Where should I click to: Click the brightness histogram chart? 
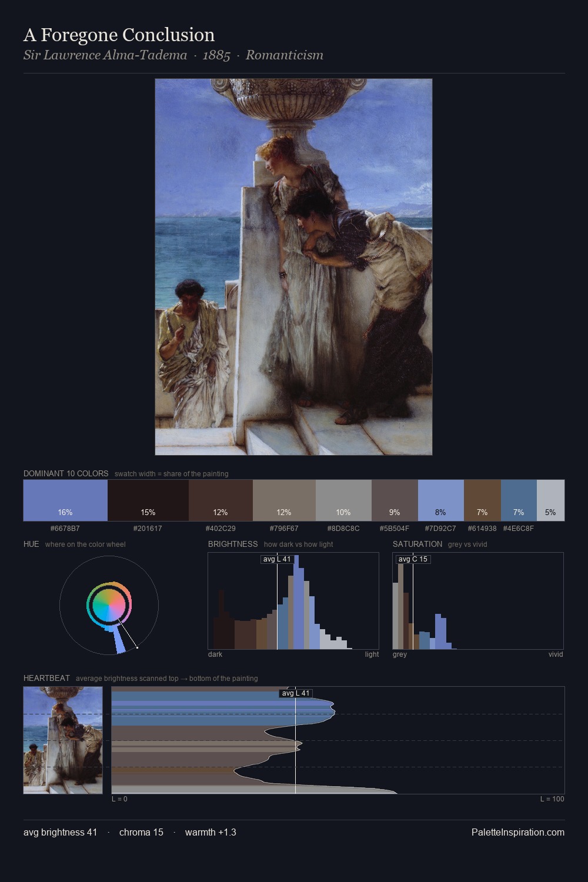click(x=293, y=601)
